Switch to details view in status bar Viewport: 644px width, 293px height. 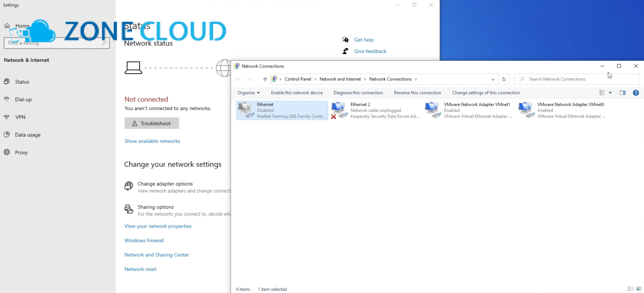630,289
